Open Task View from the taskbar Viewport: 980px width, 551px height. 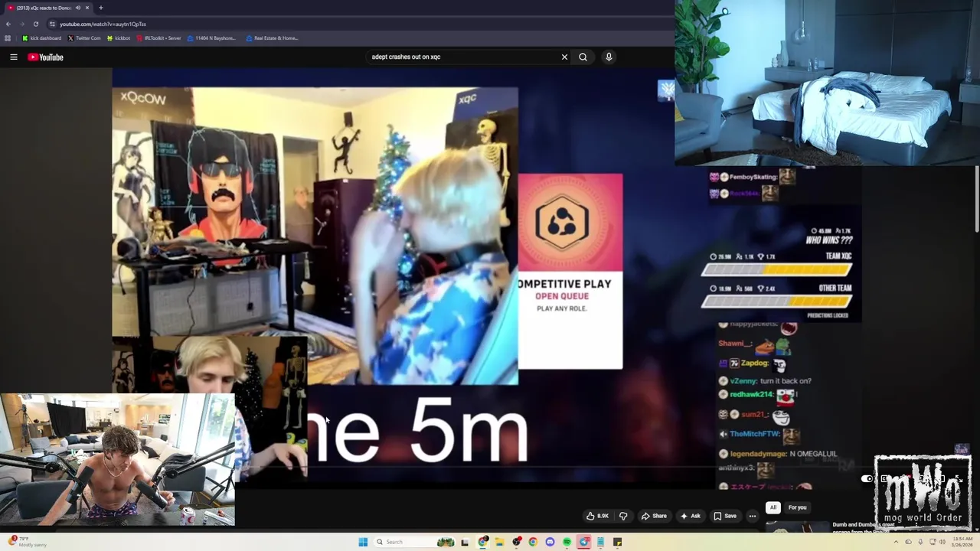465,542
